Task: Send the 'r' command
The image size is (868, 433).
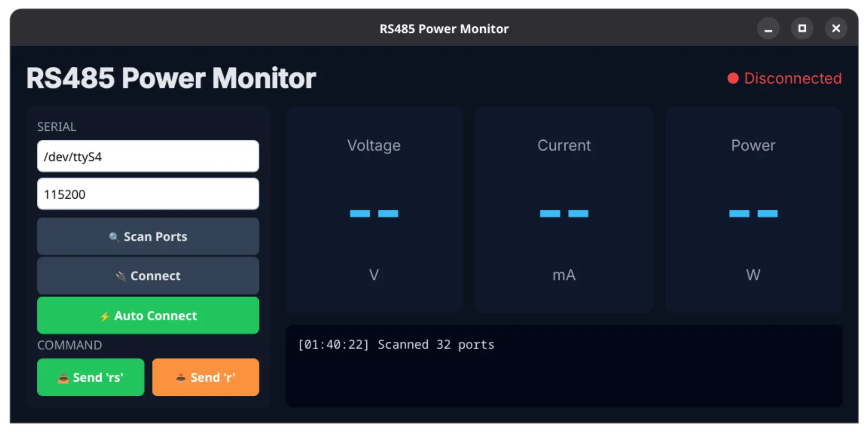Action: (205, 377)
